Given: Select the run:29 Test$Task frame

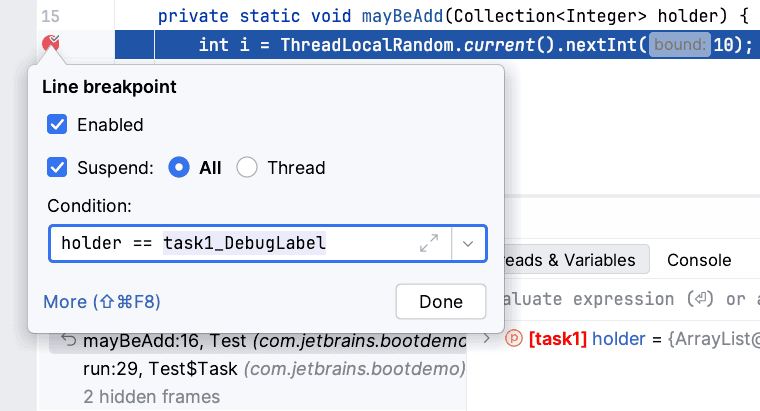Looking at the screenshot, I should coord(270,368).
